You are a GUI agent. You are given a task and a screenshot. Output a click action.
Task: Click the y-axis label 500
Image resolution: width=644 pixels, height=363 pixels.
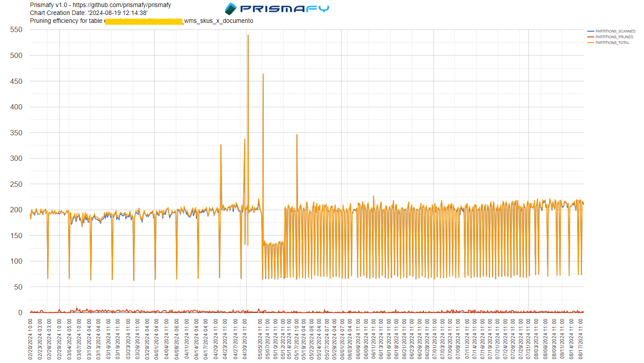(x=16, y=55)
